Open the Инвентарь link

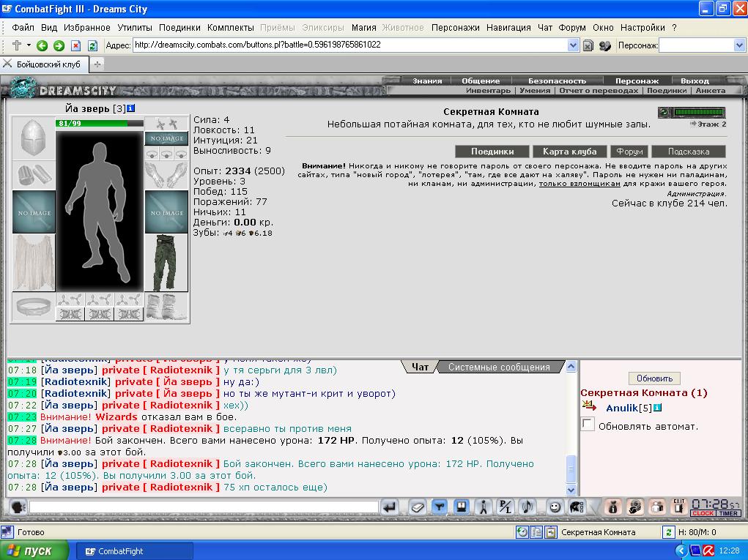tap(488, 91)
